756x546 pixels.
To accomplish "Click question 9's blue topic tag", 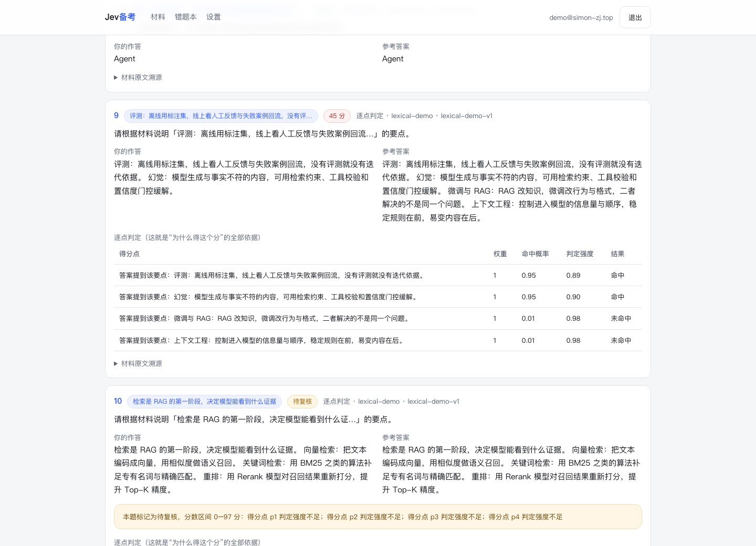I will click(x=221, y=116).
